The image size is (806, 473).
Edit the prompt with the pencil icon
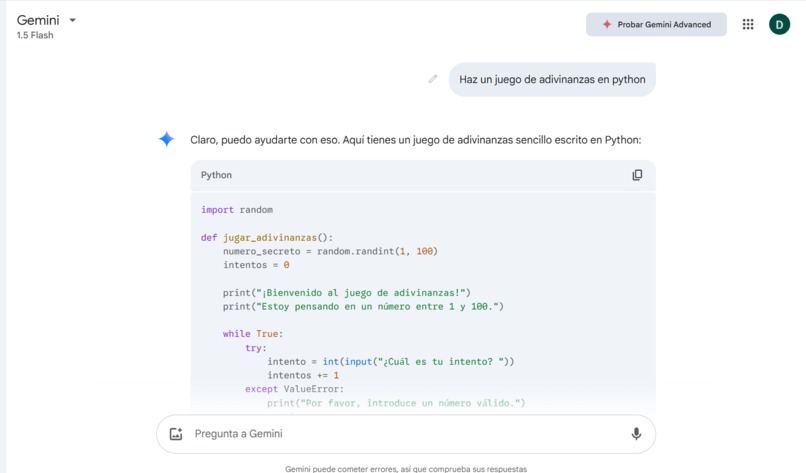(x=433, y=79)
